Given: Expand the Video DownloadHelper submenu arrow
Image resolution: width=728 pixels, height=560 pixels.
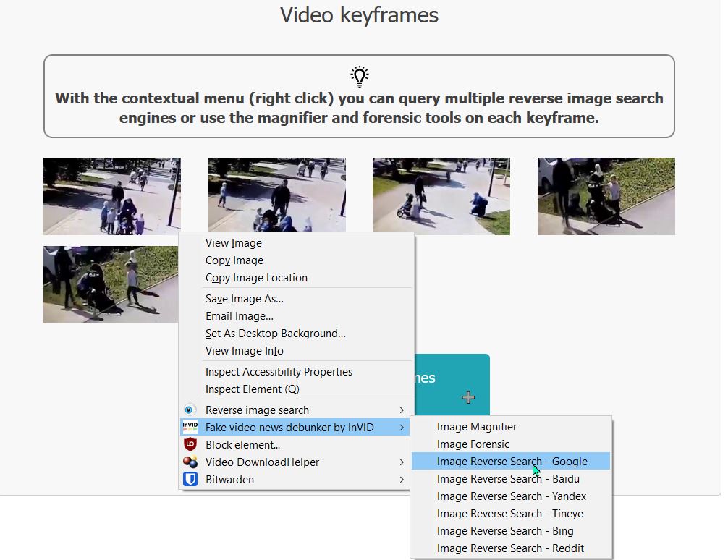Looking at the screenshot, I should 402,462.
